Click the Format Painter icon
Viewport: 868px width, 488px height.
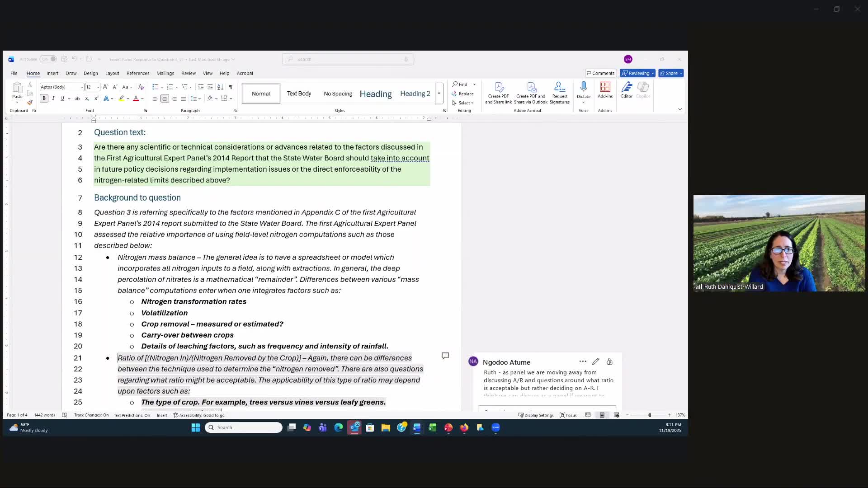[30, 102]
